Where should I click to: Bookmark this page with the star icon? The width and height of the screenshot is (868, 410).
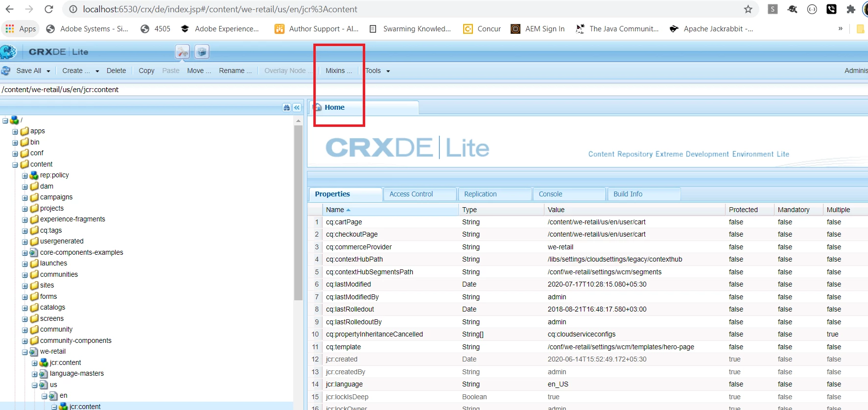[x=748, y=9]
